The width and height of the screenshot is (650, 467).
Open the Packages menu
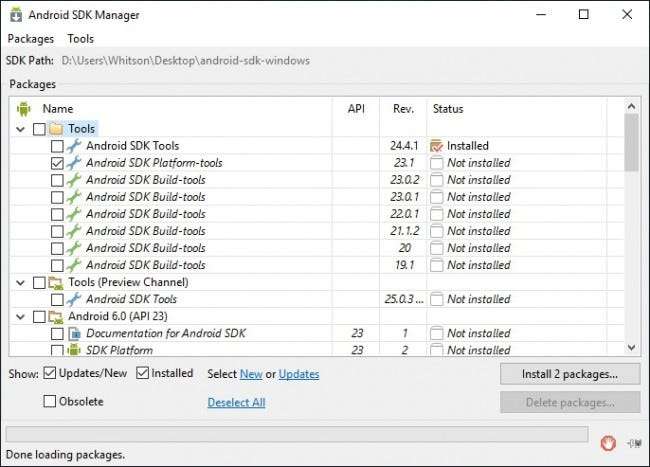(31, 39)
